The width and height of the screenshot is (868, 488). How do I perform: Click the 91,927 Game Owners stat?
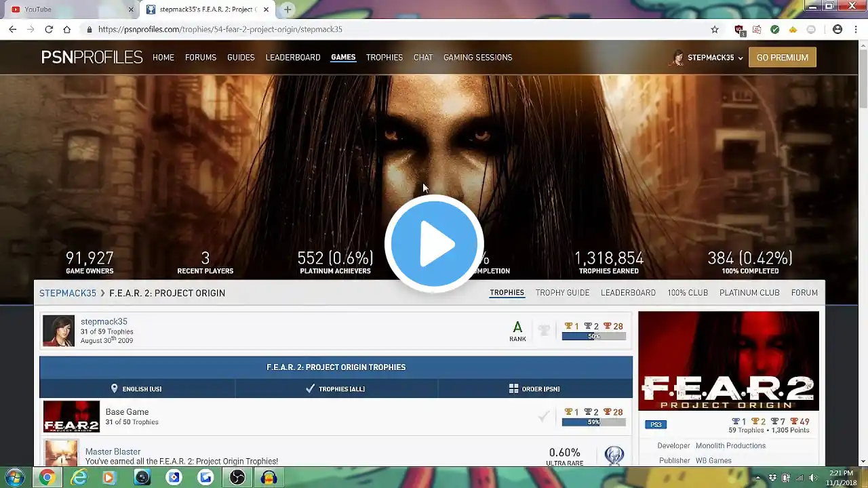90,262
